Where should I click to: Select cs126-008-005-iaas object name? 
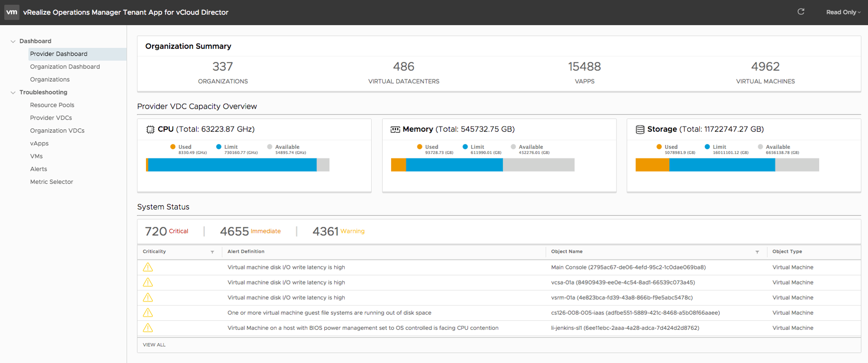(636, 313)
